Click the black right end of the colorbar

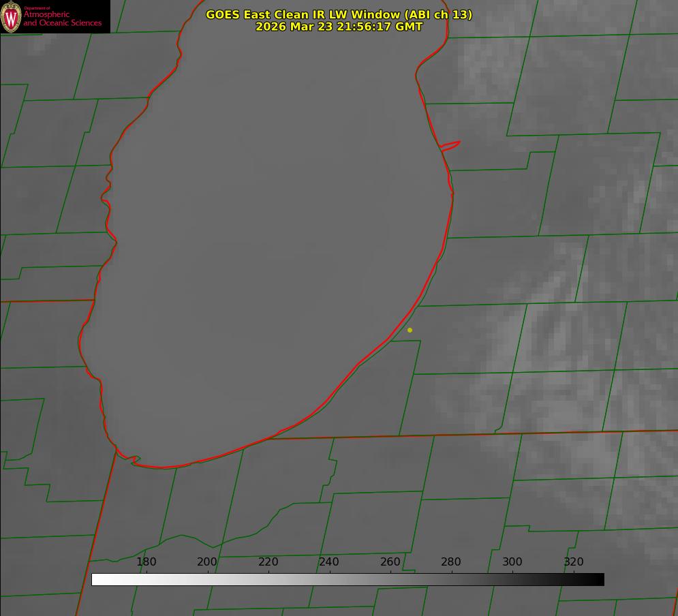tap(599, 579)
